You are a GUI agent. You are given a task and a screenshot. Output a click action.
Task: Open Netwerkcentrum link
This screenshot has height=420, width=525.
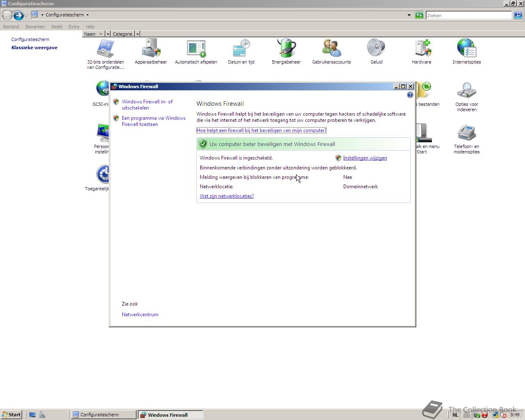[x=140, y=315]
